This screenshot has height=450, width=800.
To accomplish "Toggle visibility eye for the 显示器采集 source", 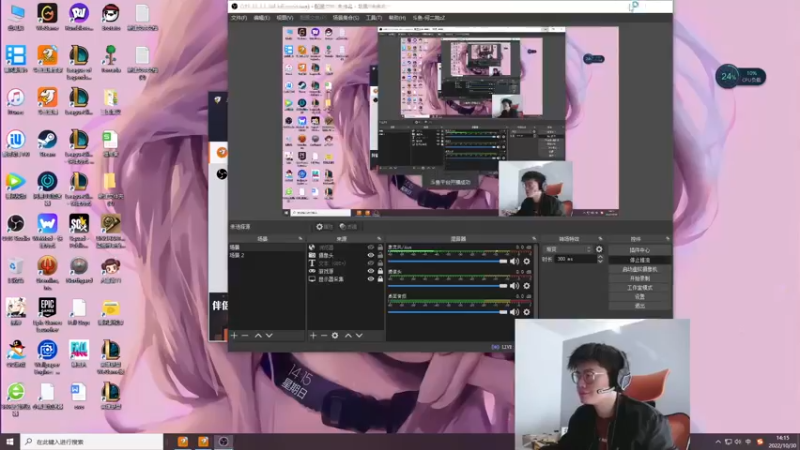I will 371,279.
